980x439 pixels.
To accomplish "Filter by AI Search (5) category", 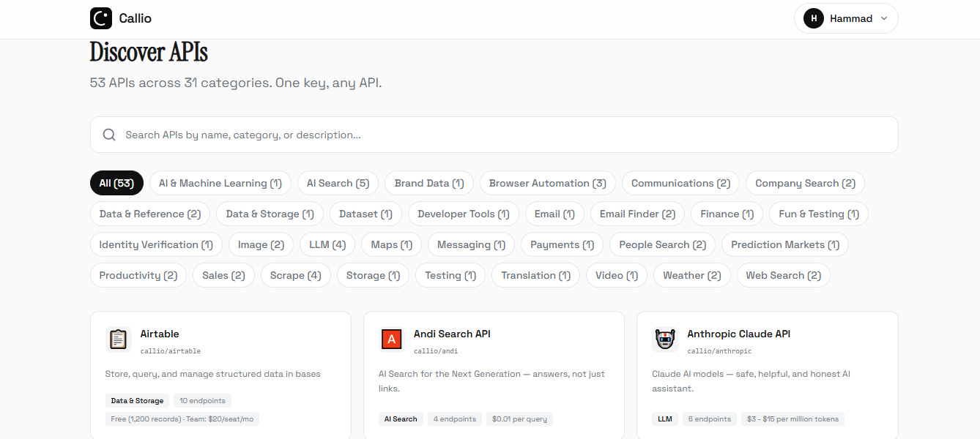I will [x=338, y=183].
